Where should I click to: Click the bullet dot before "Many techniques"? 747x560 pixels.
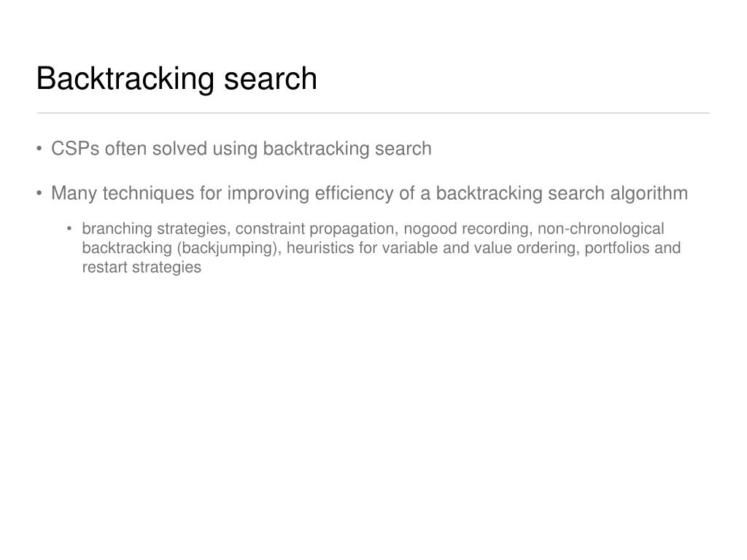pyautogui.click(x=39, y=193)
